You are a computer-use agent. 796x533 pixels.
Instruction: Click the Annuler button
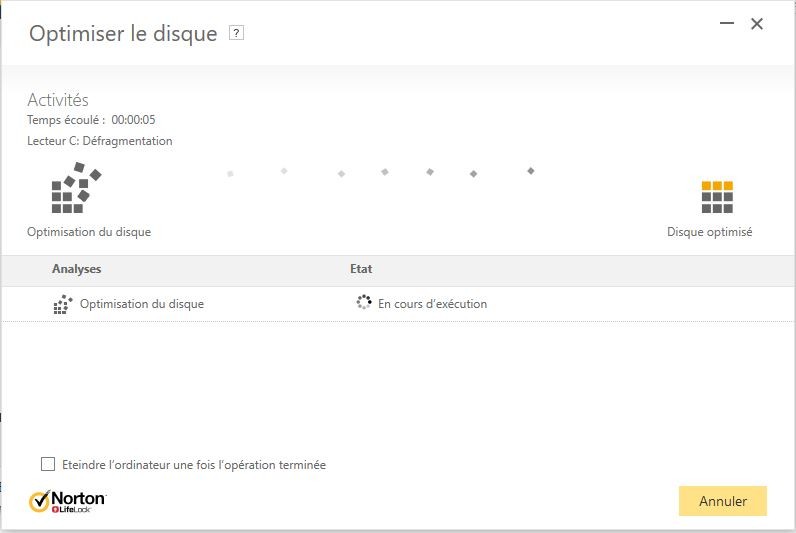(x=722, y=501)
